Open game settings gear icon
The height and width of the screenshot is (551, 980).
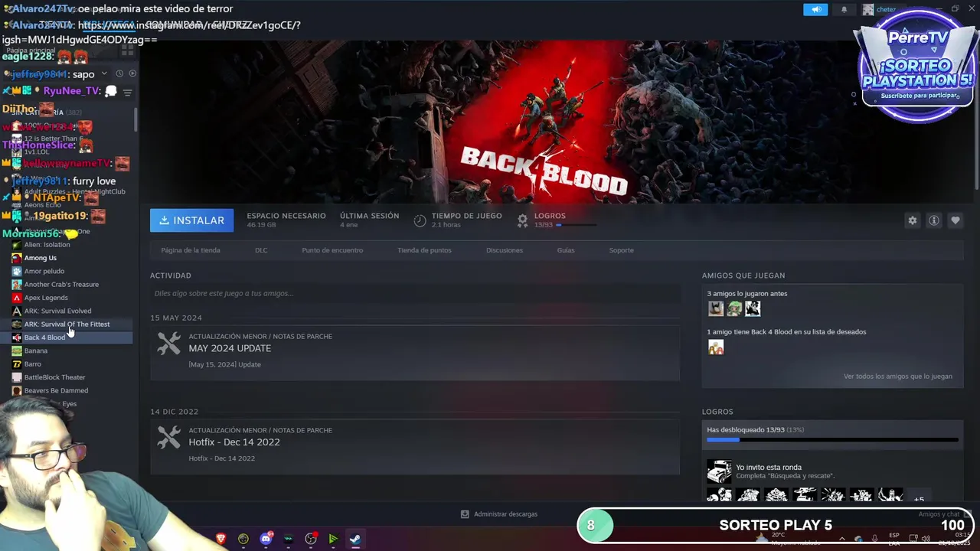(x=912, y=220)
